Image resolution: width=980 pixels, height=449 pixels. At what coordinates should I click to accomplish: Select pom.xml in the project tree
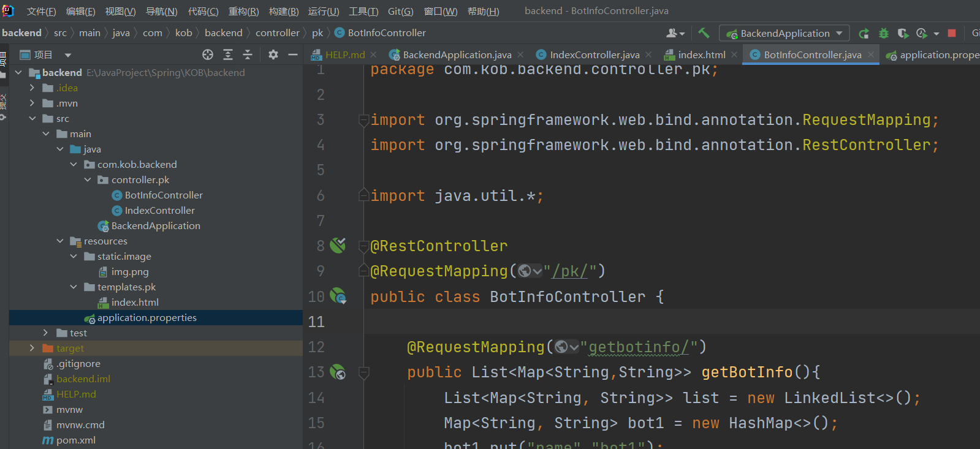click(75, 440)
